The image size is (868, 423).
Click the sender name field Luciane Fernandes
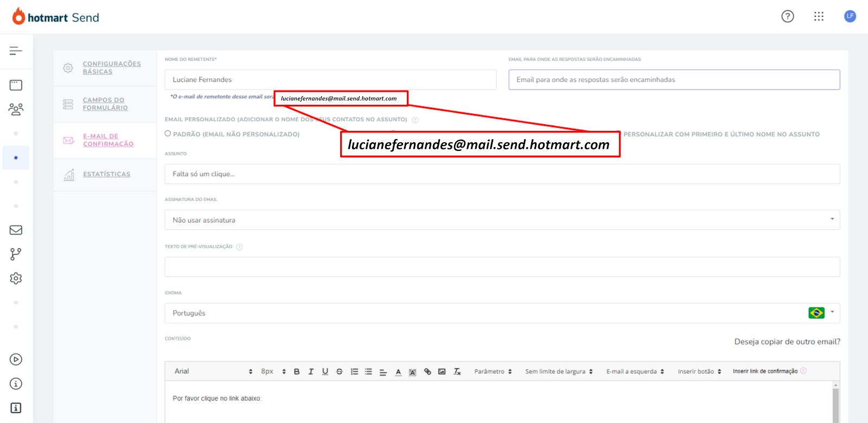(330, 80)
